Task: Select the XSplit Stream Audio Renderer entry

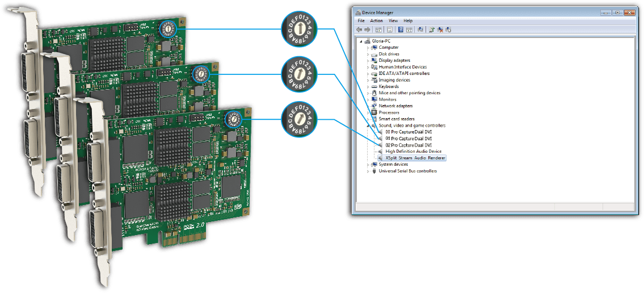Action: (415, 158)
